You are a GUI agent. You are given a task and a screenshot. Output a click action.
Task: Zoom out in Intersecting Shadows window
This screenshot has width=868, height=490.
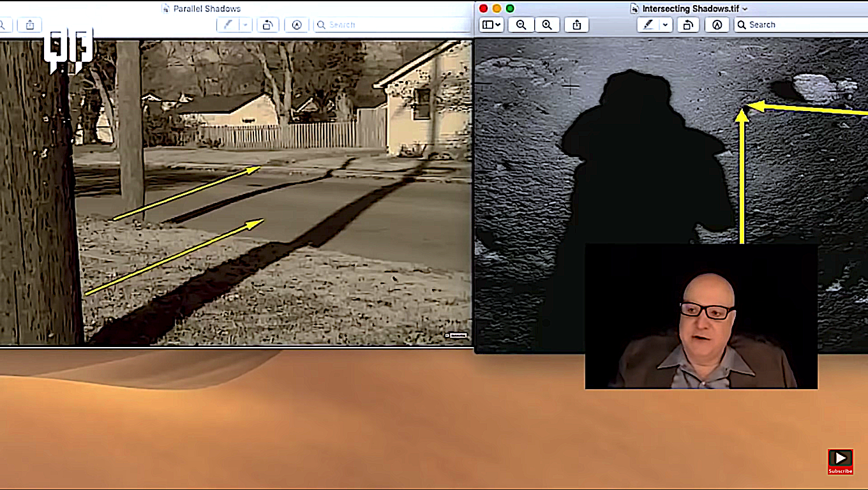click(521, 25)
